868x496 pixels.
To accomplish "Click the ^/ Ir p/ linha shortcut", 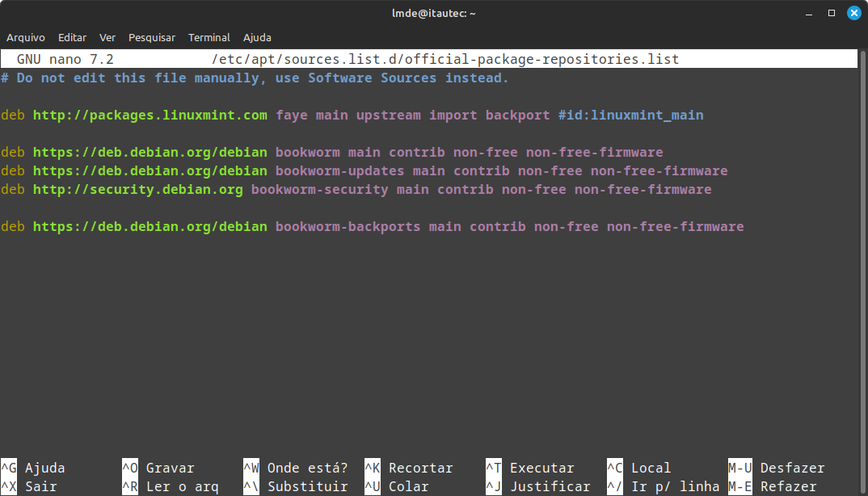I will [664, 486].
